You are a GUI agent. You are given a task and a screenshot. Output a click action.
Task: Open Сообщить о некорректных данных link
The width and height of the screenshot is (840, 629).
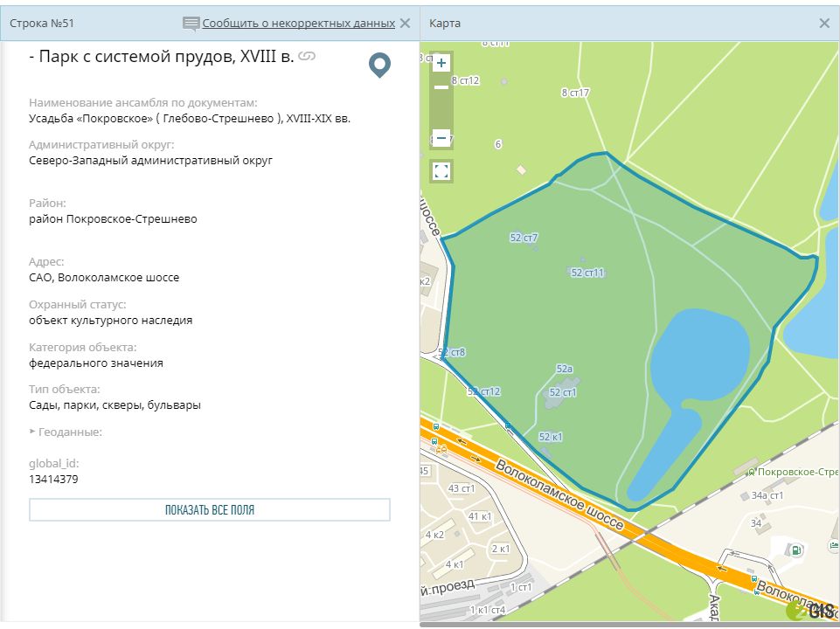coord(298,23)
